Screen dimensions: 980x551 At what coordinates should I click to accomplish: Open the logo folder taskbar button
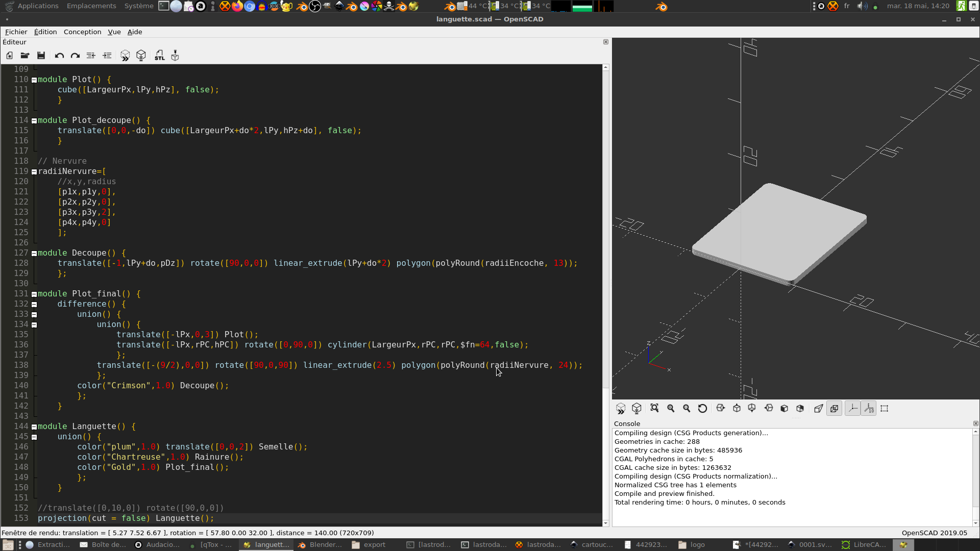tap(692, 545)
